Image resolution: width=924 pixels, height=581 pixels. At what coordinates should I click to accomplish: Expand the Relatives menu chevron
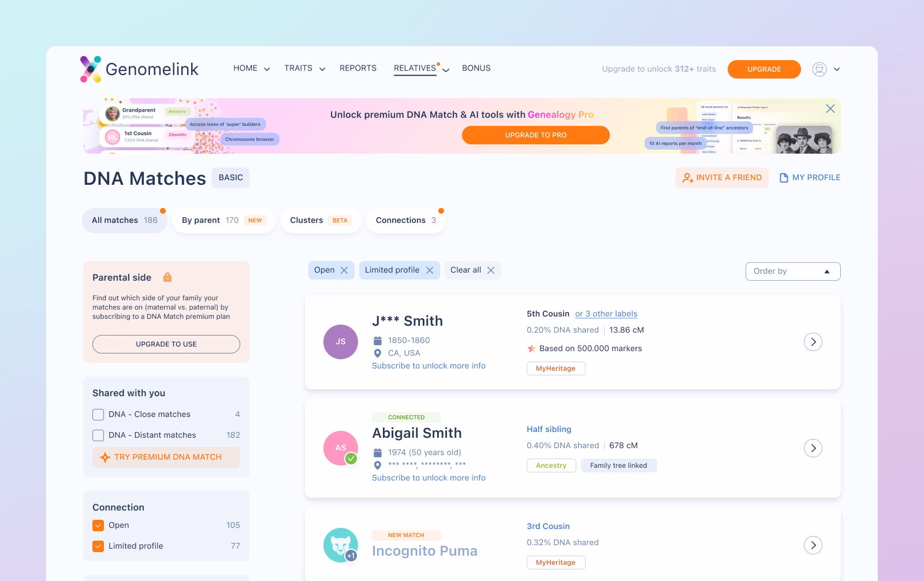click(446, 70)
